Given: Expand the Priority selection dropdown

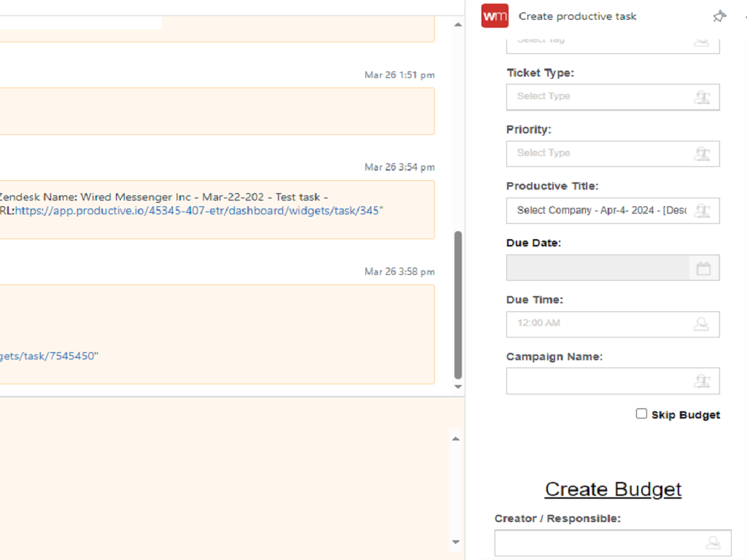Looking at the screenshot, I should coord(598,154).
